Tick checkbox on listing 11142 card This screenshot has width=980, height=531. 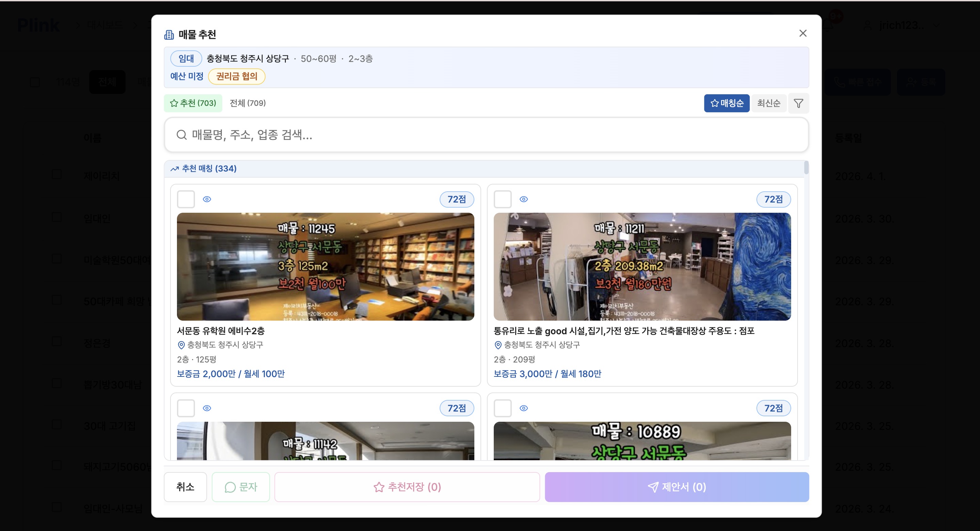pos(186,408)
